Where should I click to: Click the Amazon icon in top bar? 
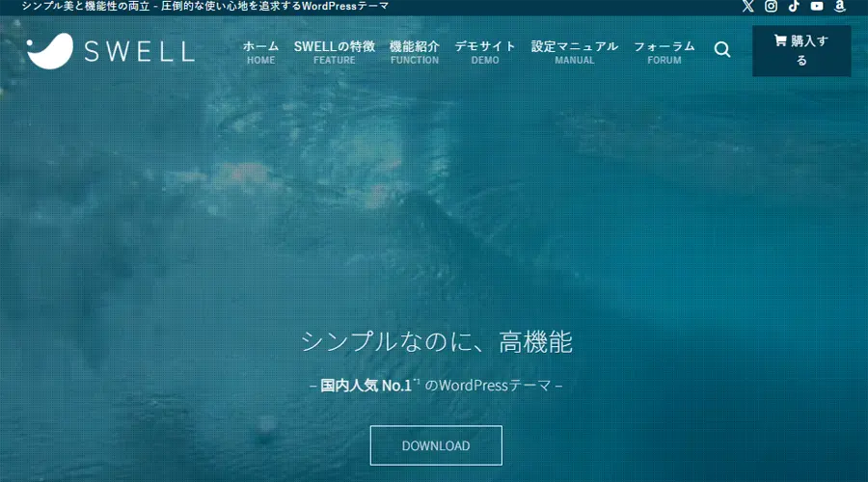pos(840,6)
